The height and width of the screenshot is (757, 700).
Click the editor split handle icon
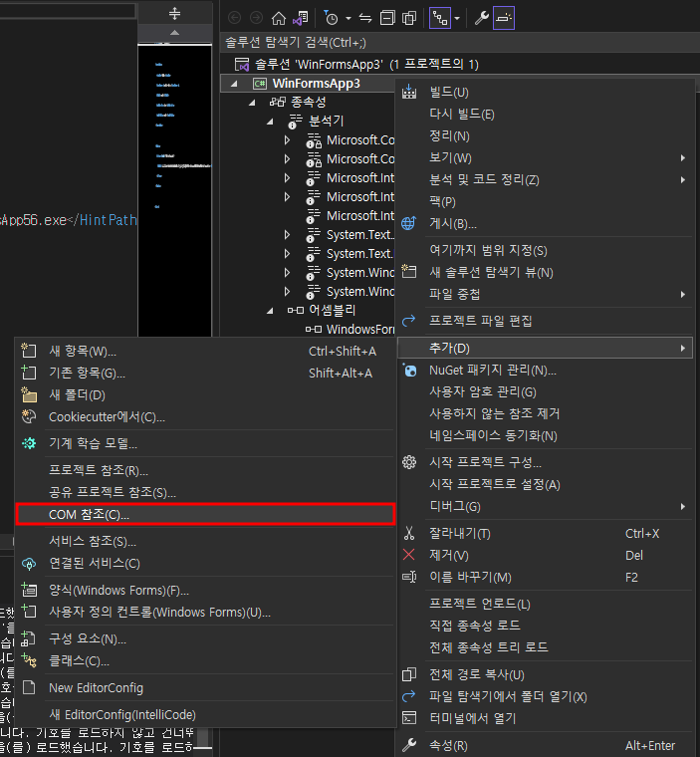[x=175, y=14]
